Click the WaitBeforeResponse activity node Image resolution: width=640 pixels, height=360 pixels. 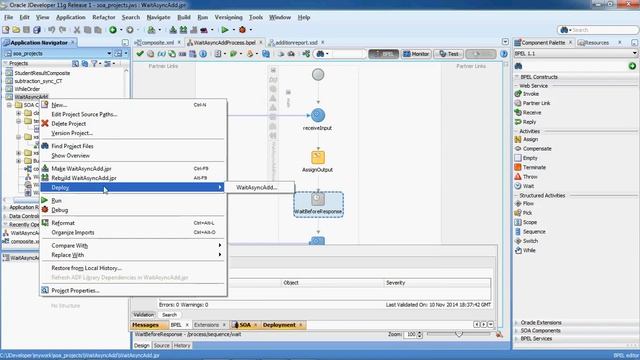coord(318,204)
